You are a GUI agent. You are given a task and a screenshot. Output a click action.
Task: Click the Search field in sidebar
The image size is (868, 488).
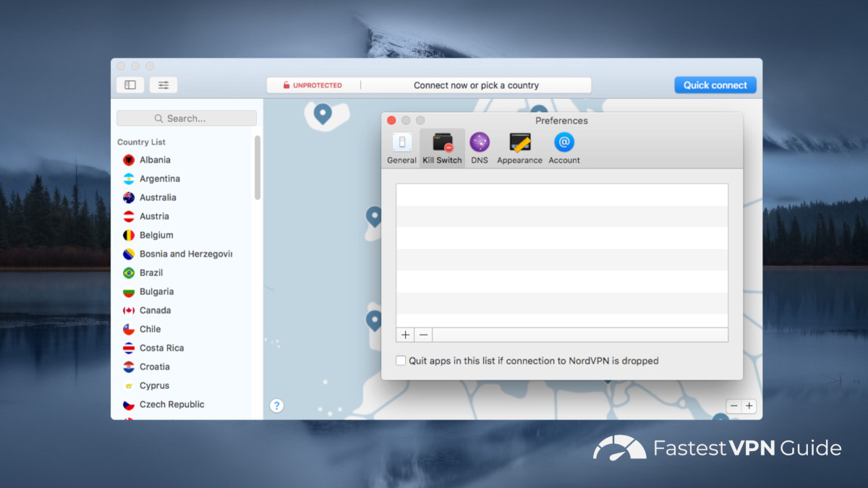coord(187,119)
